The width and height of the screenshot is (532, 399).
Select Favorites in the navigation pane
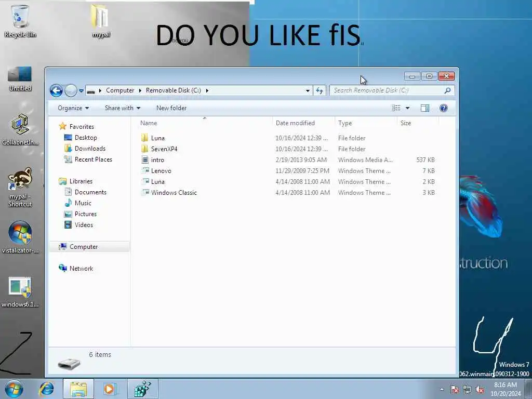coord(82,127)
